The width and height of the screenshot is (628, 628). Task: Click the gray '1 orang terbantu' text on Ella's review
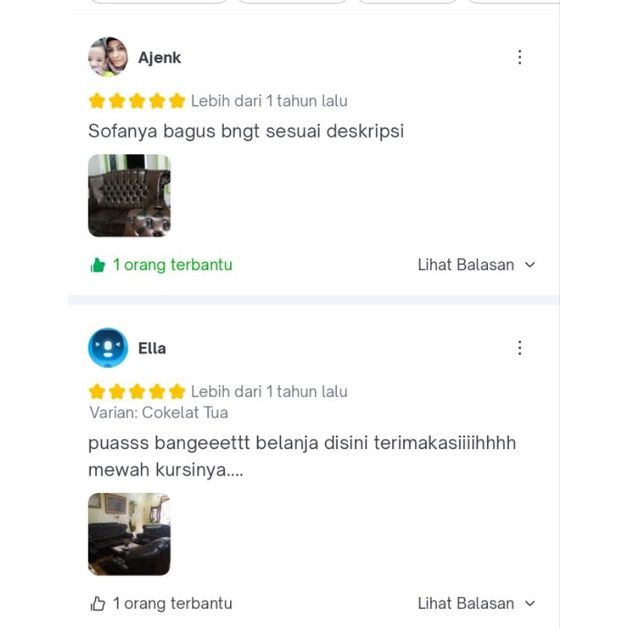(x=173, y=603)
